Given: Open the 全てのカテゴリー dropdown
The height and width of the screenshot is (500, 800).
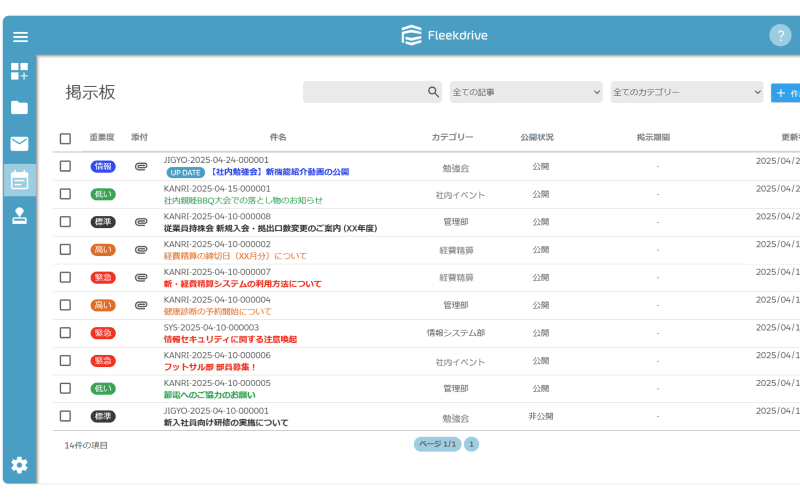Looking at the screenshot, I should (687, 92).
